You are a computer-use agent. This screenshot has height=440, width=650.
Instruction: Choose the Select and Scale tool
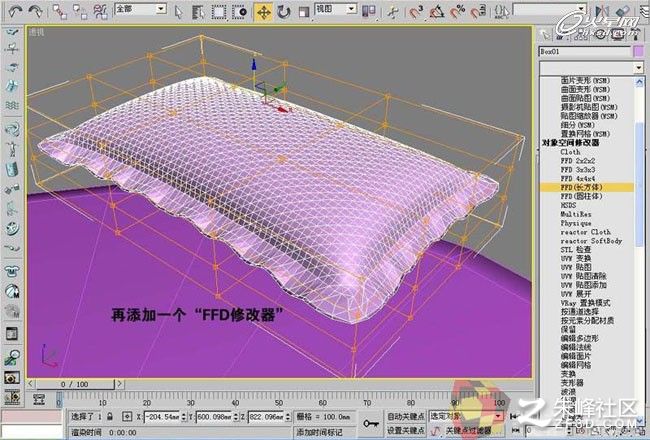[303, 12]
